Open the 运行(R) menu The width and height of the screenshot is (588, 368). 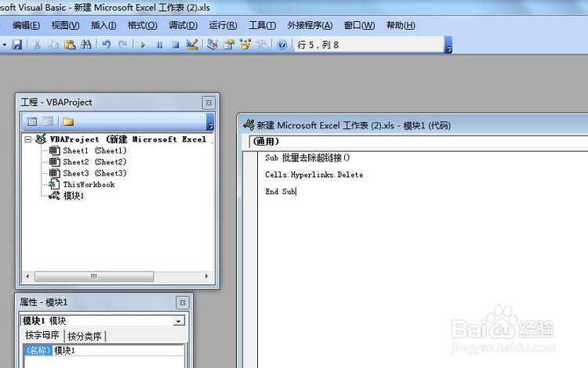point(223,25)
